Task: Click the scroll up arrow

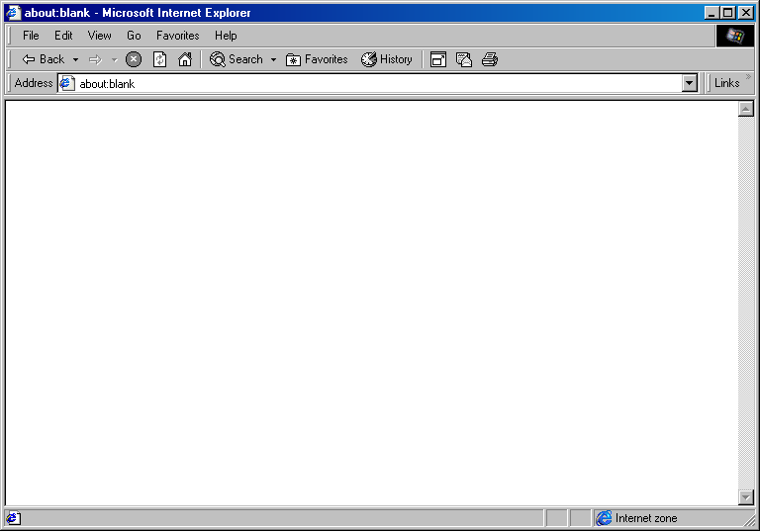Action: pos(745,109)
